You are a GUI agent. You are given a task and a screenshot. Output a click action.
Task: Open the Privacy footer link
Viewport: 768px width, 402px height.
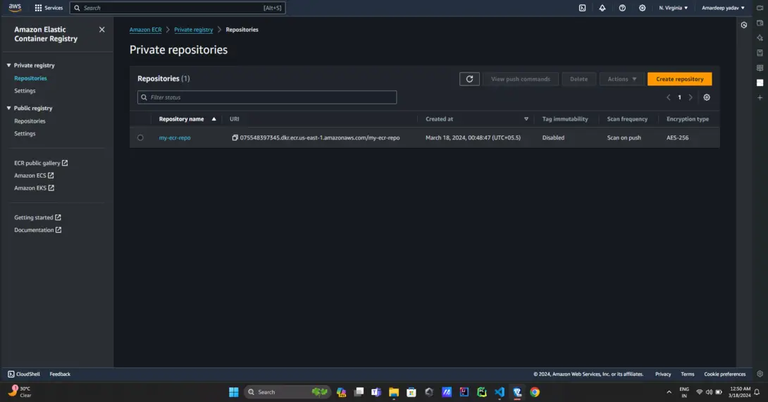point(663,374)
